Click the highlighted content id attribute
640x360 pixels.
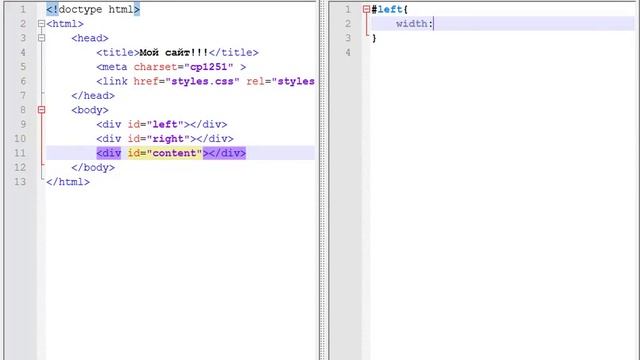pyautogui.click(x=165, y=153)
